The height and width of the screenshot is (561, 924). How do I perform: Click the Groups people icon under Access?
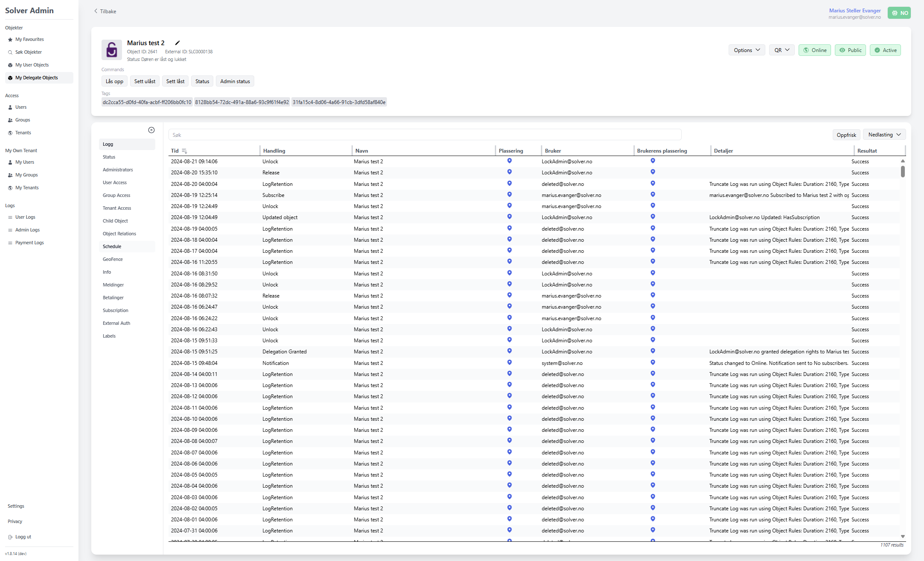pyautogui.click(x=10, y=120)
